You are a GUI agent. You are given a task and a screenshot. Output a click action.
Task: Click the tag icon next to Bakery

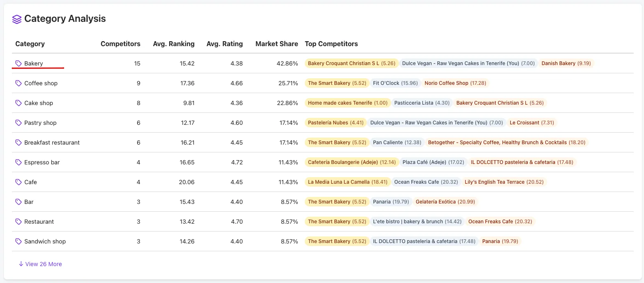coord(19,63)
